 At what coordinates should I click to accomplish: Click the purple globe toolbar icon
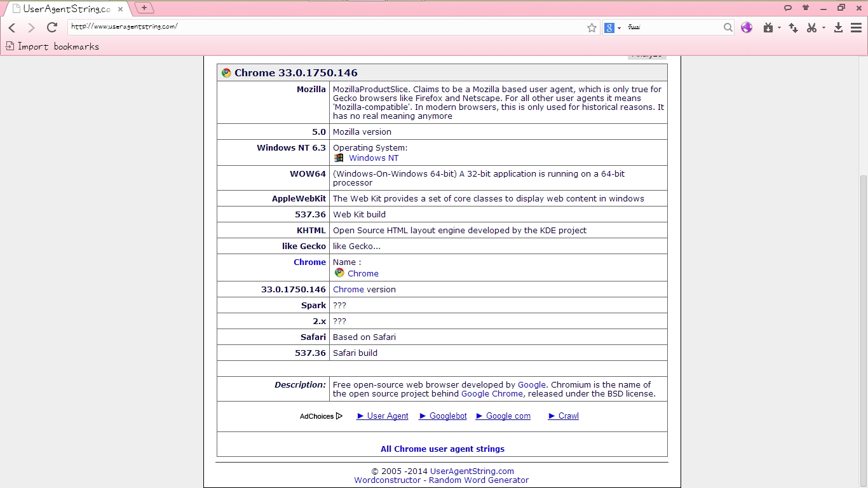(x=747, y=27)
